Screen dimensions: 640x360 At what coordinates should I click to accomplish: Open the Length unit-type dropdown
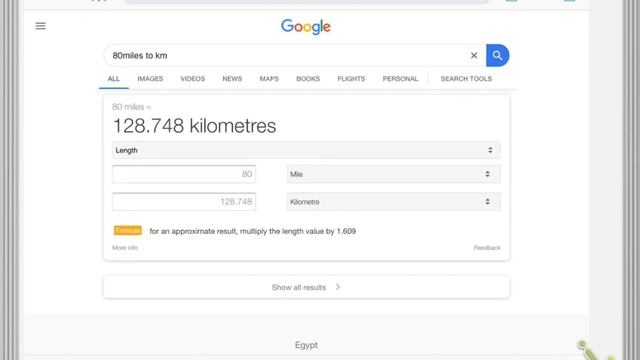coord(306,150)
